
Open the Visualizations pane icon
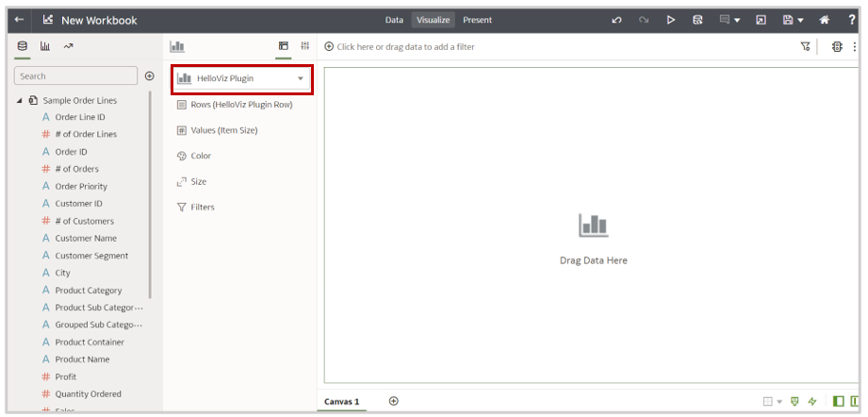pyautogui.click(x=45, y=46)
